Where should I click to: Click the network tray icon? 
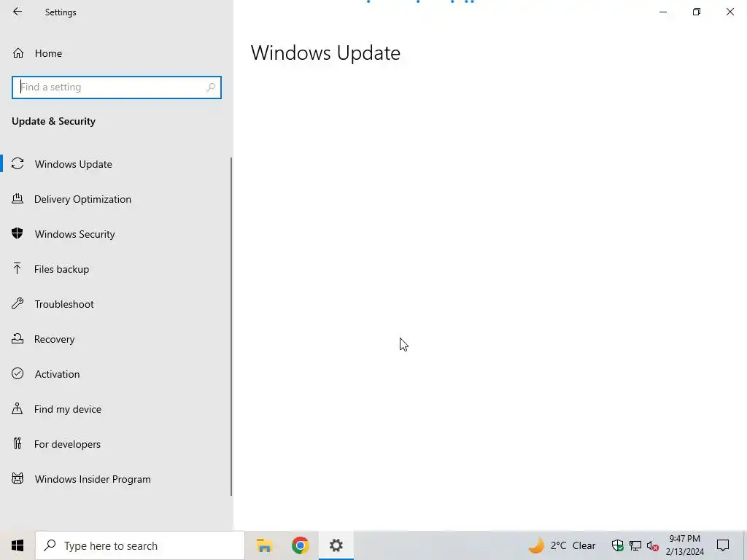click(x=635, y=545)
